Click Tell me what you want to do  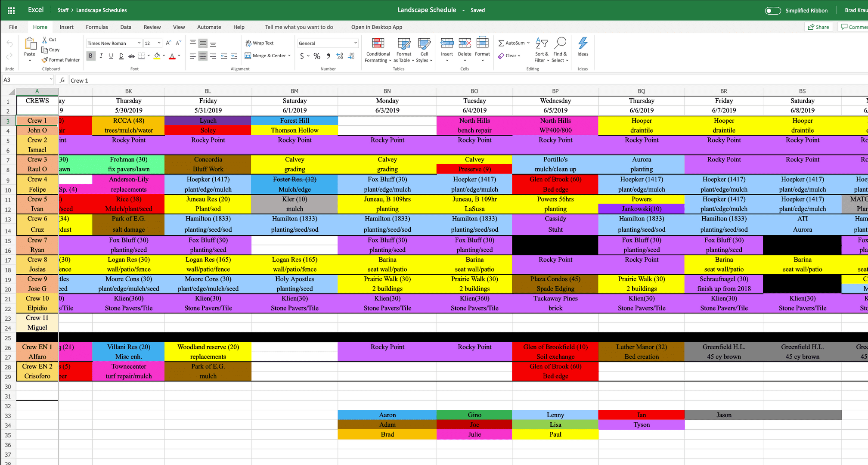[x=299, y=27]
